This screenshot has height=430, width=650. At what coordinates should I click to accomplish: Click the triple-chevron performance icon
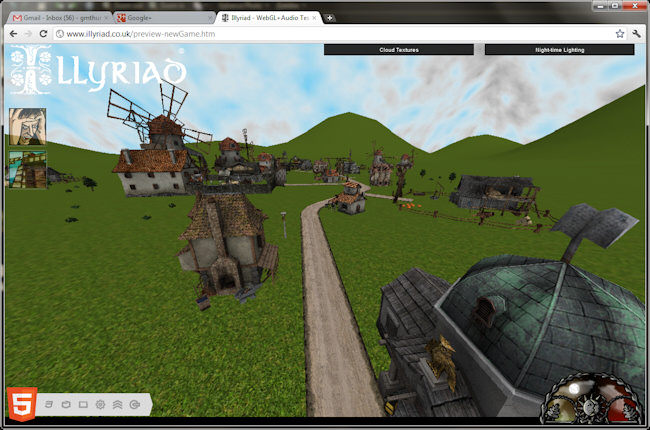point(117,404)
